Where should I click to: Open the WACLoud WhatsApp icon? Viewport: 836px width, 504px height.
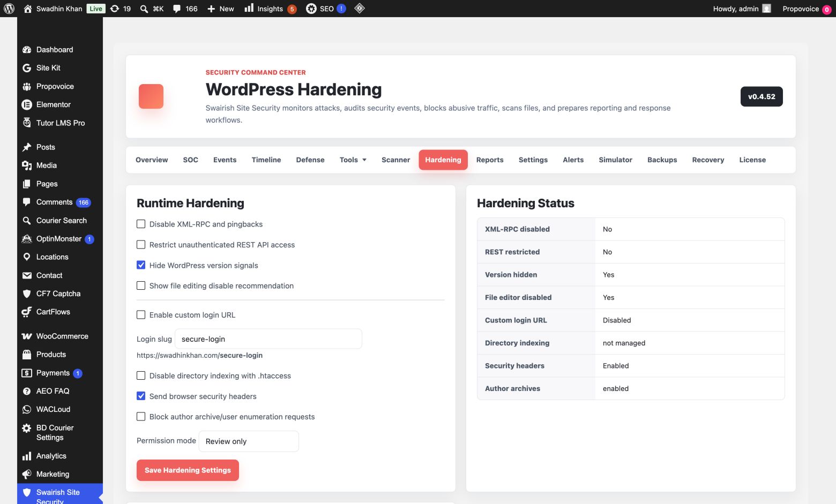pyautogui.click(x=27, y=409)
